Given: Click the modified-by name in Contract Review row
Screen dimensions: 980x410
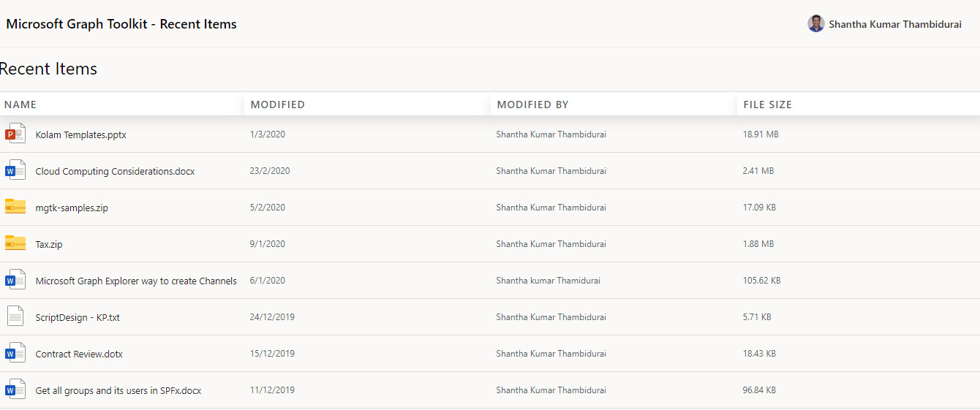Looking at the screenshot, I should (551, 354).
